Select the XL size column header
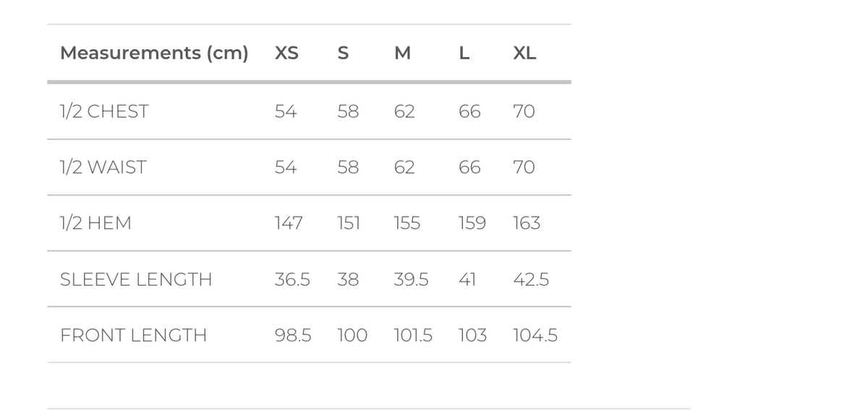Screen dimensions: 868x415 [x=524, y=53]
